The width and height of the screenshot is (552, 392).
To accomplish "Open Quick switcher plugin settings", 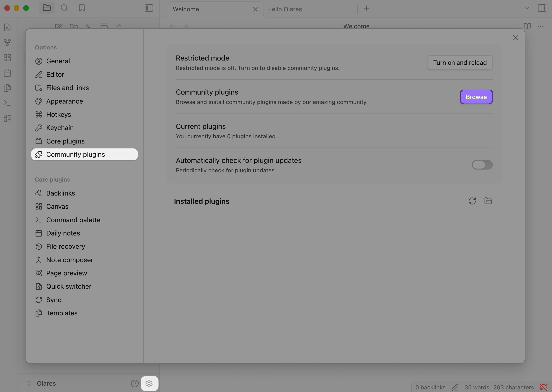I will click(x=84, y=286).
